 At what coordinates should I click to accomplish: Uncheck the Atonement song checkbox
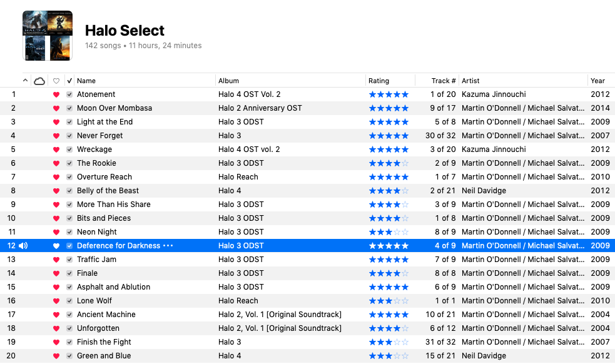tap(69, 94)
